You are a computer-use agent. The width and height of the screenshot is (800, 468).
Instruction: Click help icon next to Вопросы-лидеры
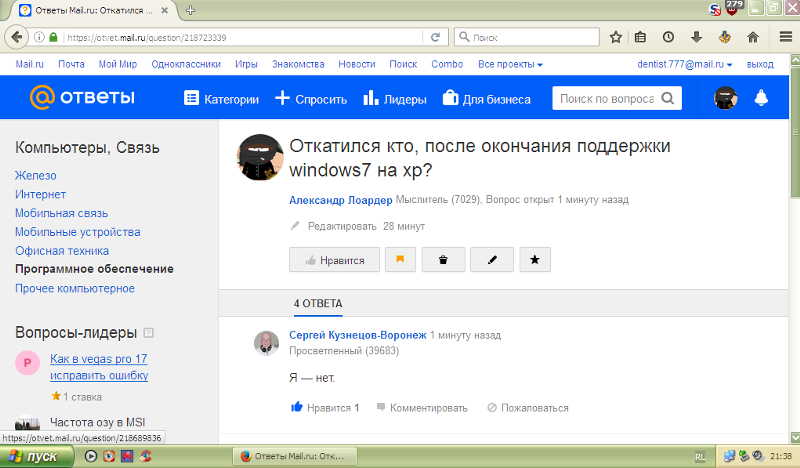(148, 333)
